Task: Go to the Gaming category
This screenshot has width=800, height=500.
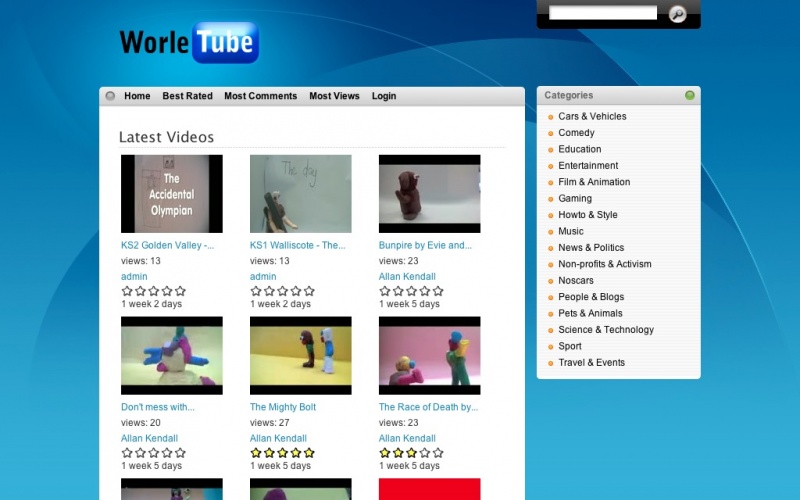Action: (x=575, y=198)
